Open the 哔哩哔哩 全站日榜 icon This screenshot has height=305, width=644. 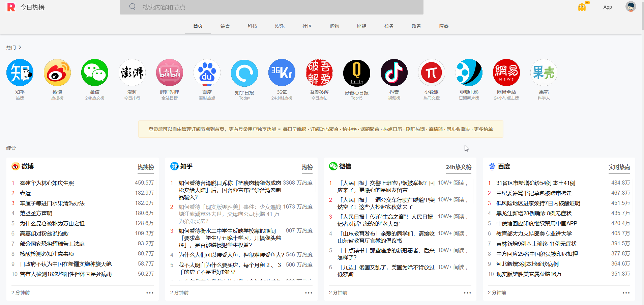(x=170, y=73)
